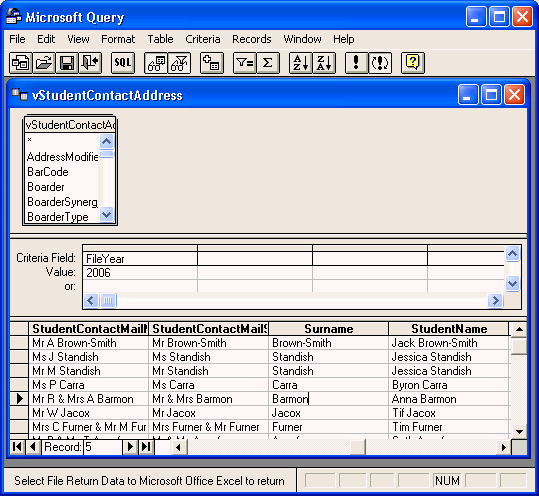Screen dimensions: 539x496
Task: Click the Ms P Carra cell
Action: click(x=88, y=385)
